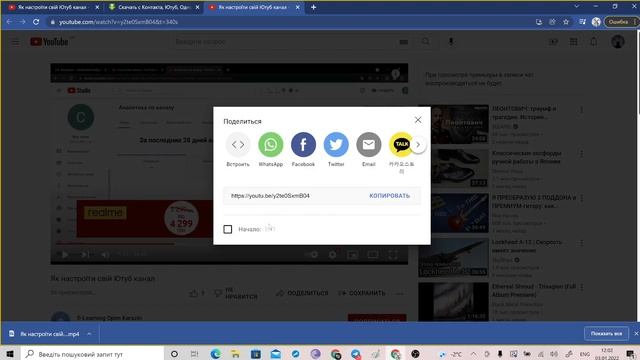This screenshot has height=360, width=640.
Task: Click the YouTube search input field
Action: coord(282,42)
